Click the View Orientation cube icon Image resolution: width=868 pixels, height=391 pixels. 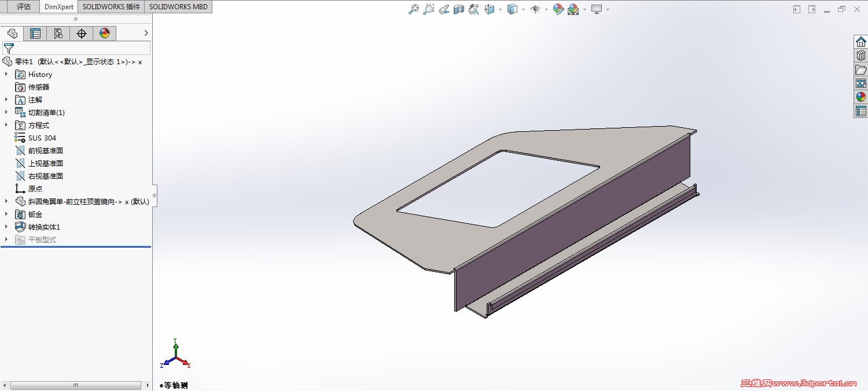click(x=489, y=9)
